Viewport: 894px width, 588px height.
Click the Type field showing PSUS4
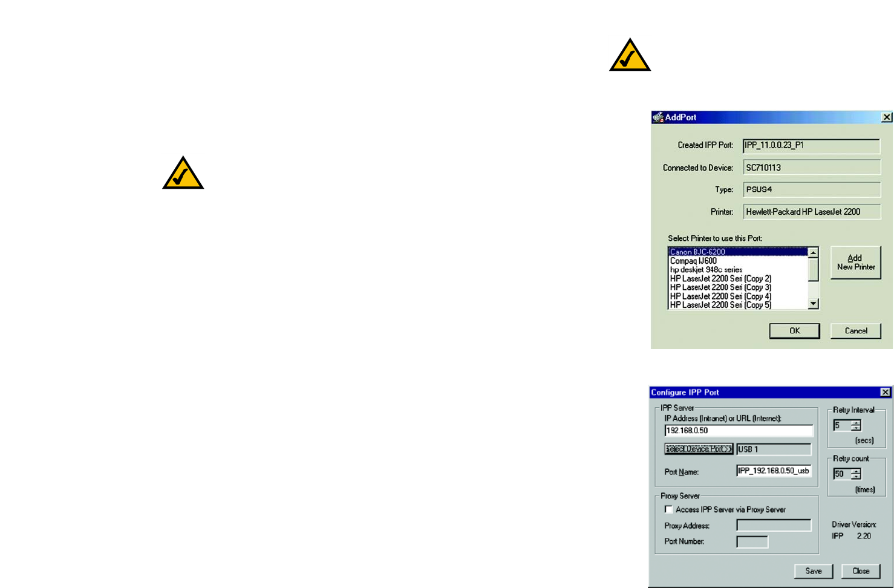(x=811, y=189)
